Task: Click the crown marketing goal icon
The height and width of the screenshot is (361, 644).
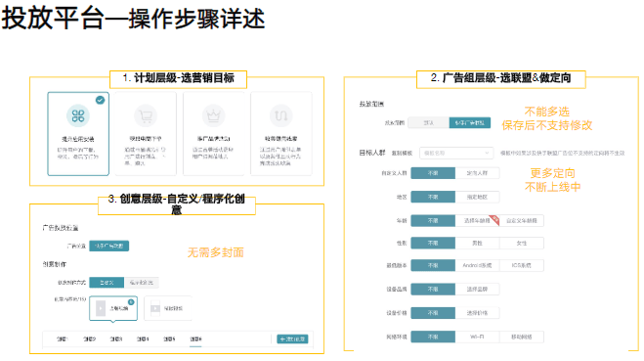Action: (213, 116)
